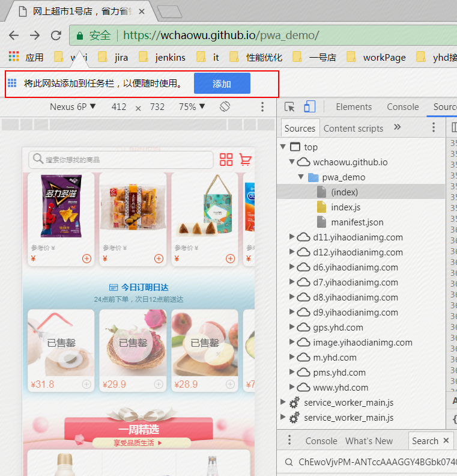
Task: Click the green secure lock icon
Action: point(80,36)
